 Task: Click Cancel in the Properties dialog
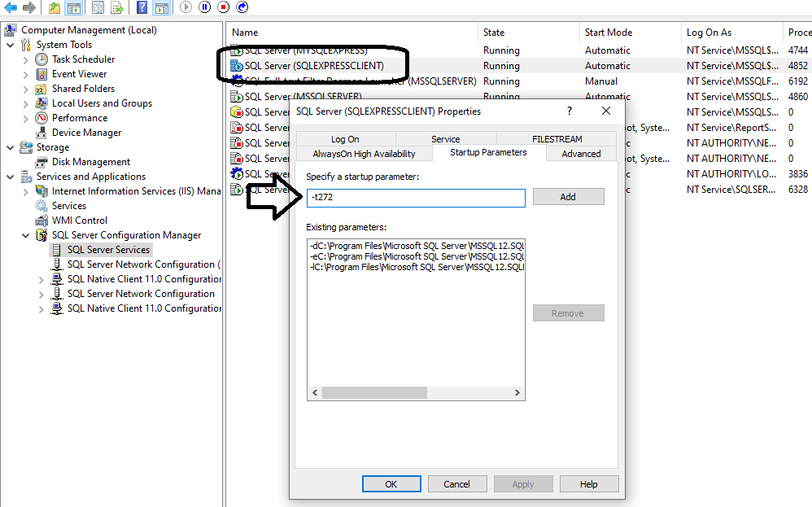pyautogui.click(x=456, y=484)
